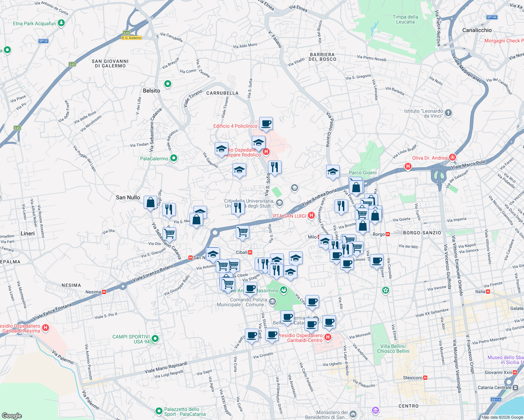Select the coffee cup marker near Edificio 4 Policlinico
Viewport: 524px width, 420px height.
coord(266,124)
